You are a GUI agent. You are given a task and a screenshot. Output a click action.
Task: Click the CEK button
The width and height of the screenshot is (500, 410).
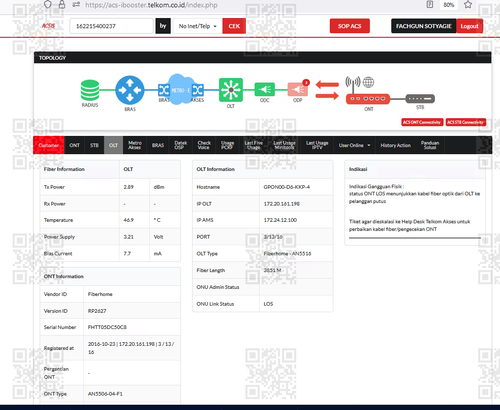click(x=234, y=26)
